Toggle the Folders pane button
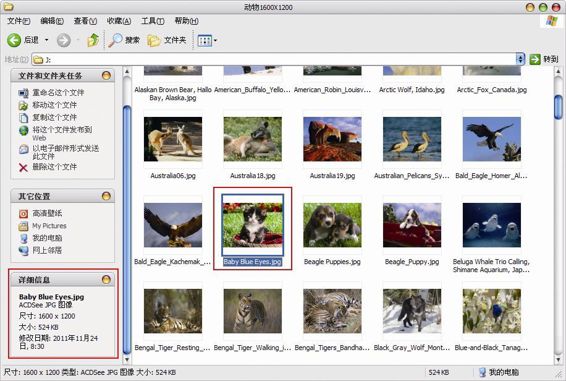This screenshot has height=381, width=566. click(x=167, y=40)
